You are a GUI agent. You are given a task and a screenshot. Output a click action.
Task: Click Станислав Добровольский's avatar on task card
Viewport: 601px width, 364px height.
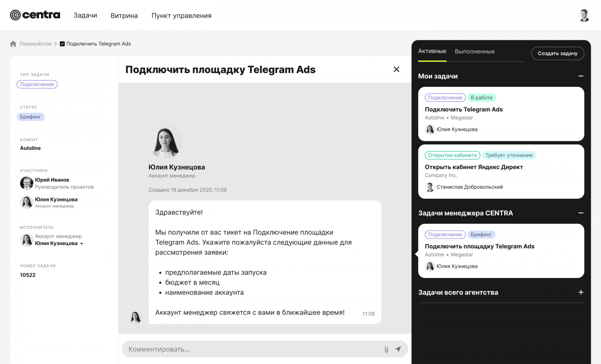[x=430, y=187]
